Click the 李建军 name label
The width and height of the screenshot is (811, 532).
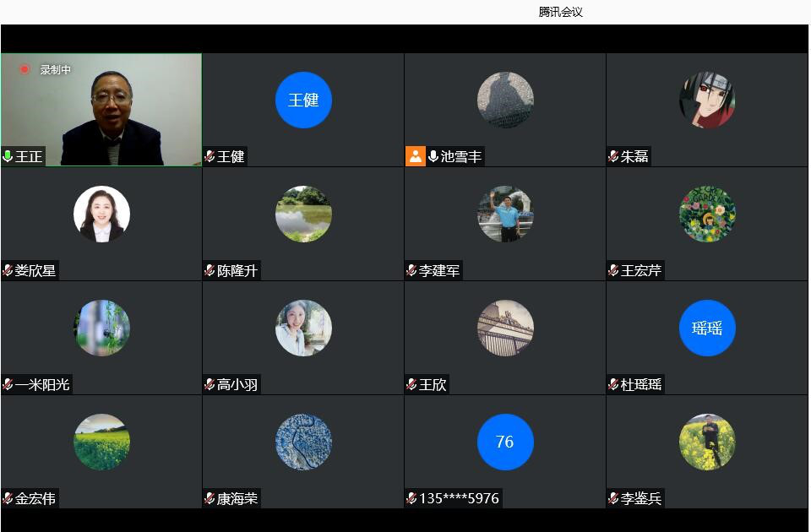439,270
